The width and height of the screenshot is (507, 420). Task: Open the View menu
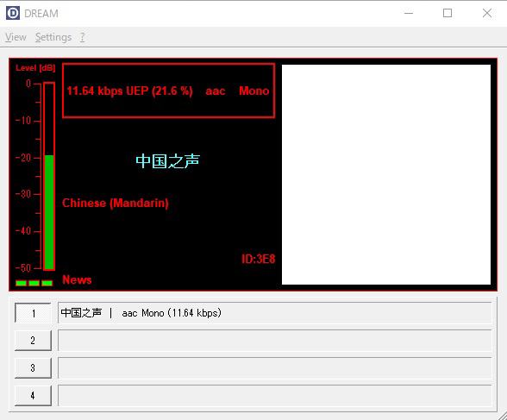coord(16,37)
